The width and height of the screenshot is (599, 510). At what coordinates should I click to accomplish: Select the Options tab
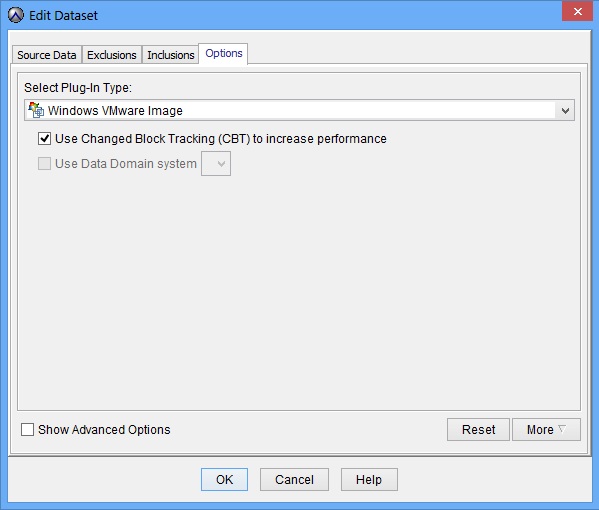point(223,53)
